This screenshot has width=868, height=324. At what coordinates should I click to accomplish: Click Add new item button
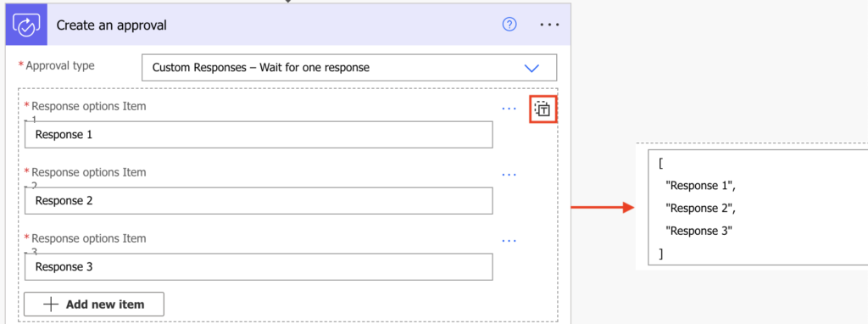(x=94, y=304)
